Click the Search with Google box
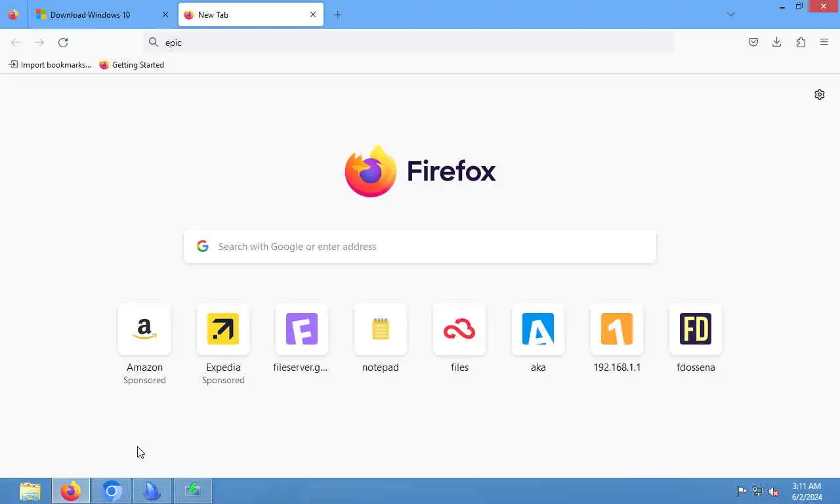 point(420,247)
